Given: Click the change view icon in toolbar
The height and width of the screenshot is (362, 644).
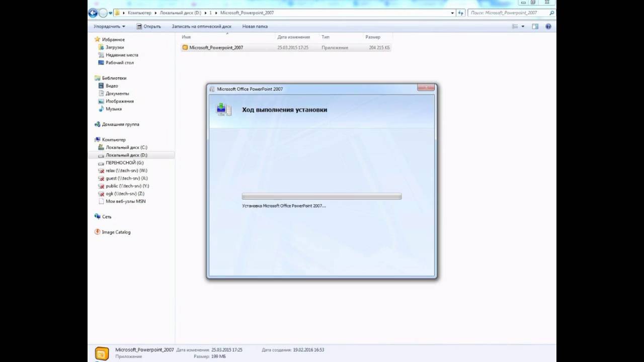Looking at the screenshot, I should (x=515, y=26).
